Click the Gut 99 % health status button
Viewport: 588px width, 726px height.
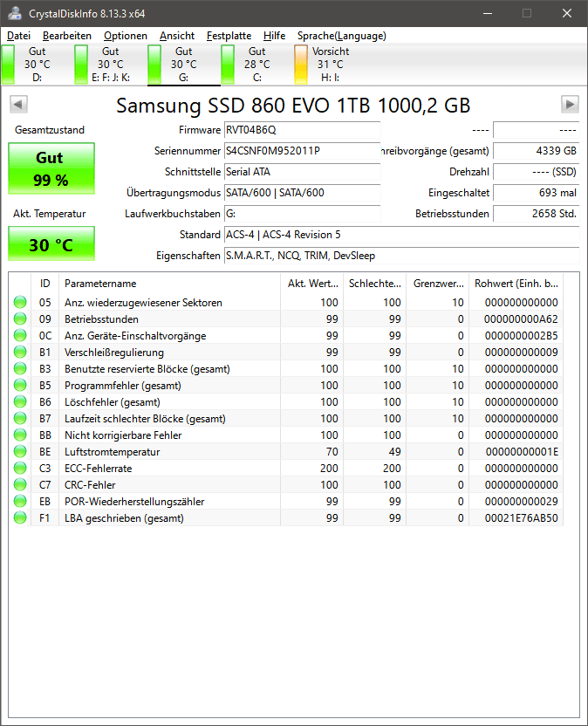tap(51, 168)
